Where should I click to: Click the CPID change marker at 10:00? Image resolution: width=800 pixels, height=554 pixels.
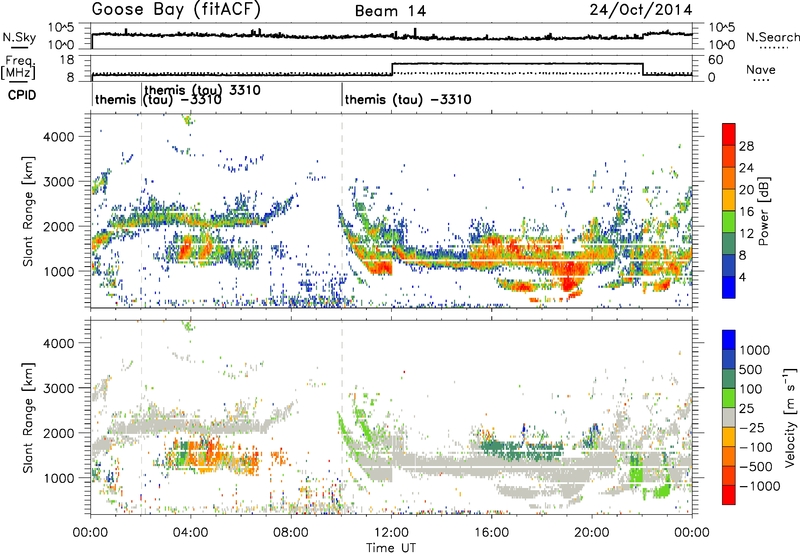[342, 94]
